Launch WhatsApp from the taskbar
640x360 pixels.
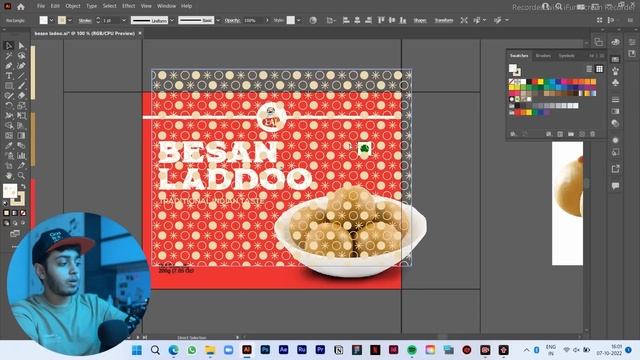click(x=192, y=350)
